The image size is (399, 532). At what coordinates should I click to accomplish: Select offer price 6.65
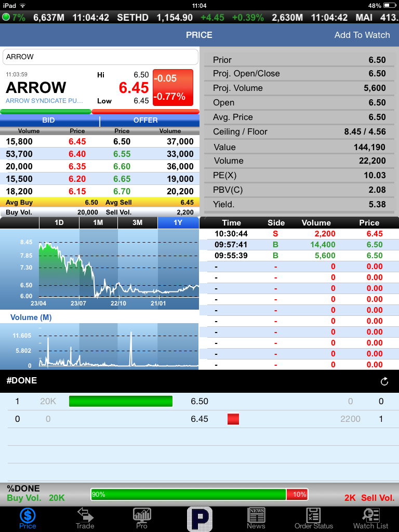pyautogui.click(x=122, y=179)
